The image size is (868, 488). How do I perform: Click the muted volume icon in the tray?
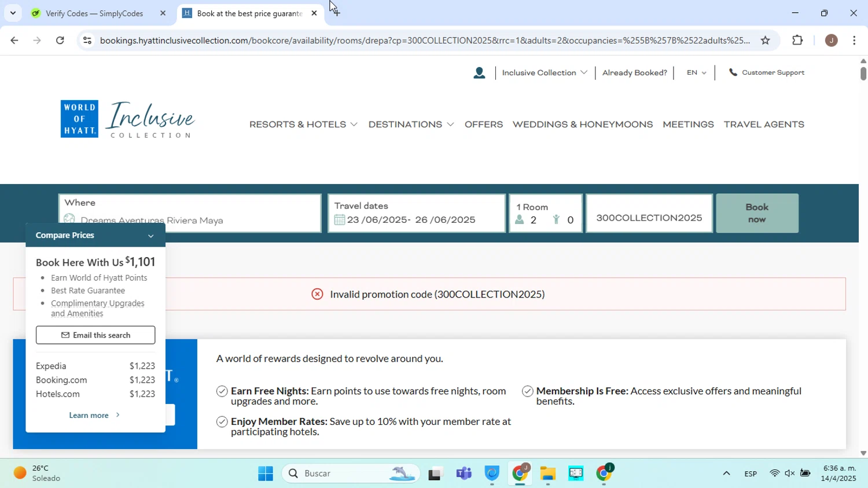click(790, 474)
